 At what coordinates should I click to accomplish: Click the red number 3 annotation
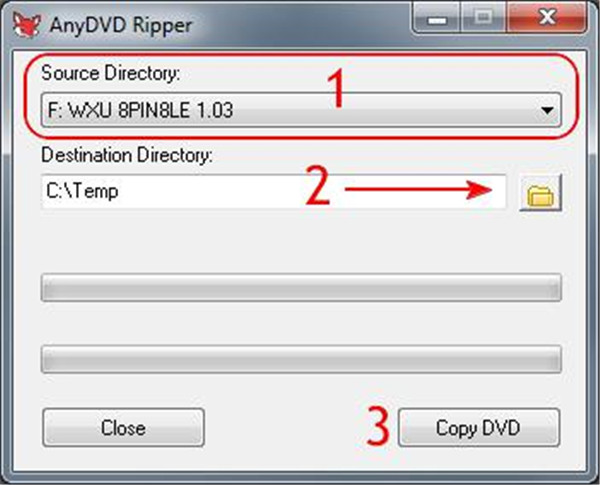pyautogui.click(x=378, y=426)
